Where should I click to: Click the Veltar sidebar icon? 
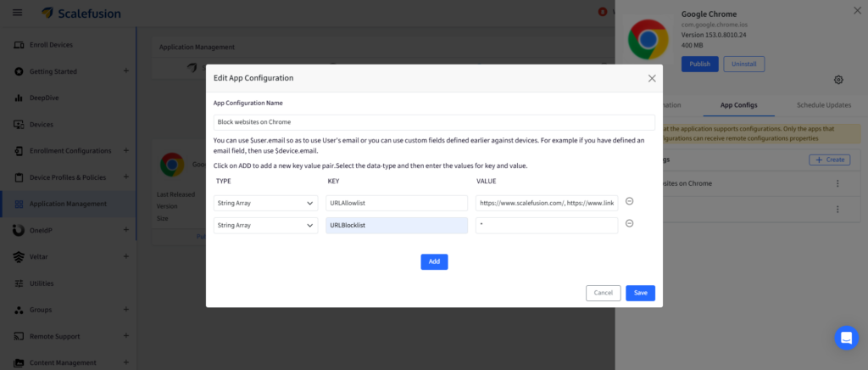tap(19, 257)
